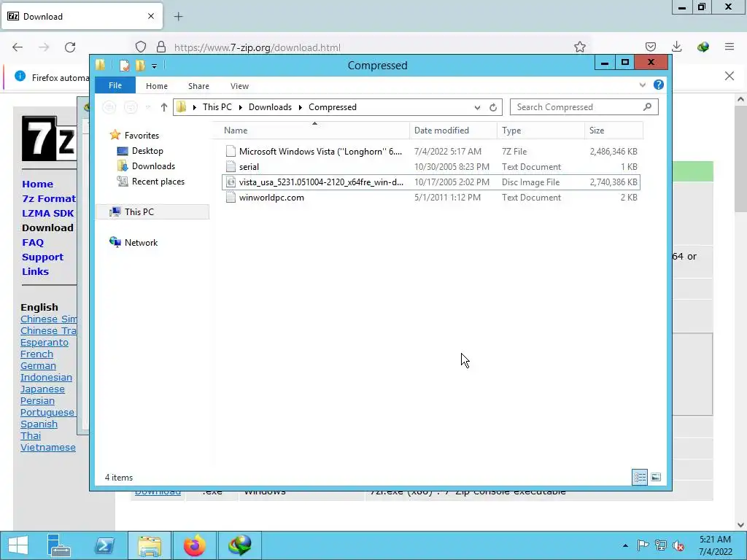Click the Explorer Forward navigation arrow
The height and width of the screenshot is (560, 747).
click(x=130, y=107)
